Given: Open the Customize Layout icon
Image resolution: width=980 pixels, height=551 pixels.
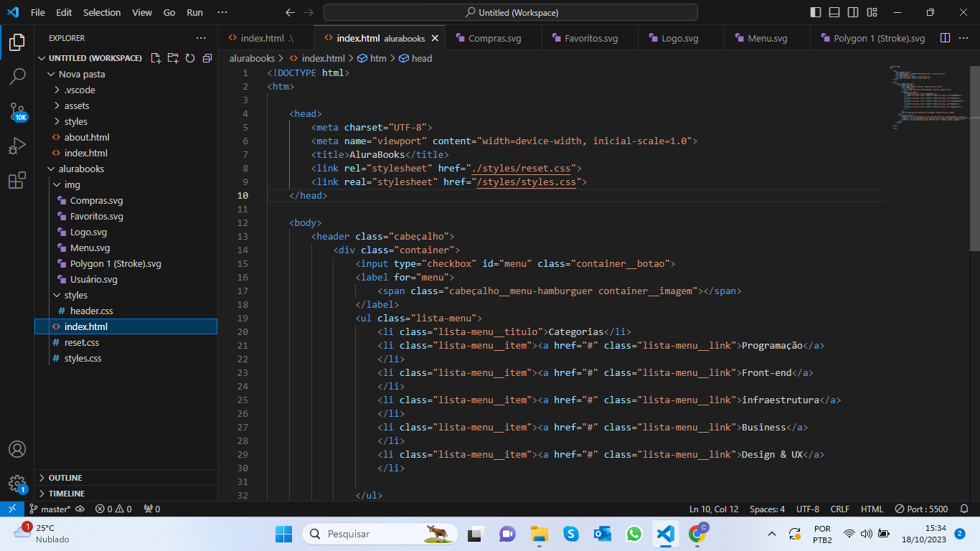Looking at the screenshot, I should point(871,12).
